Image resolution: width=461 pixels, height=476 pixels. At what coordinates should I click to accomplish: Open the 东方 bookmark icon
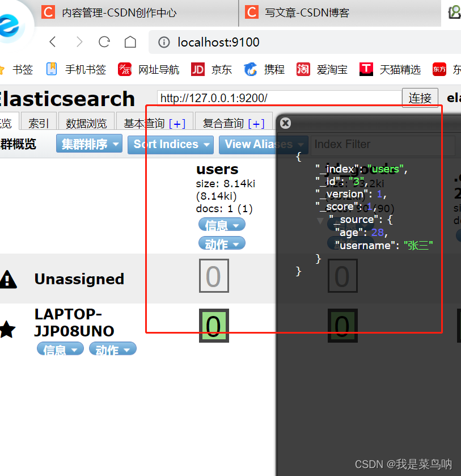click(439, 70)
